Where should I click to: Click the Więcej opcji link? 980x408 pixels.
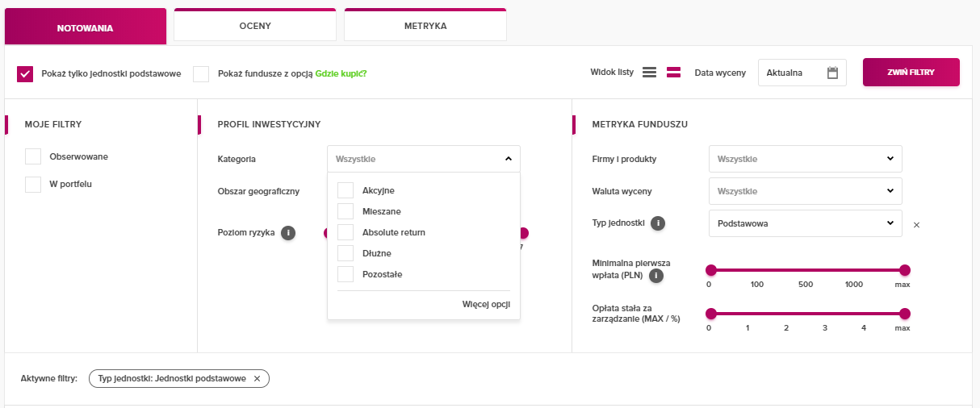click(x=485, y=305)
